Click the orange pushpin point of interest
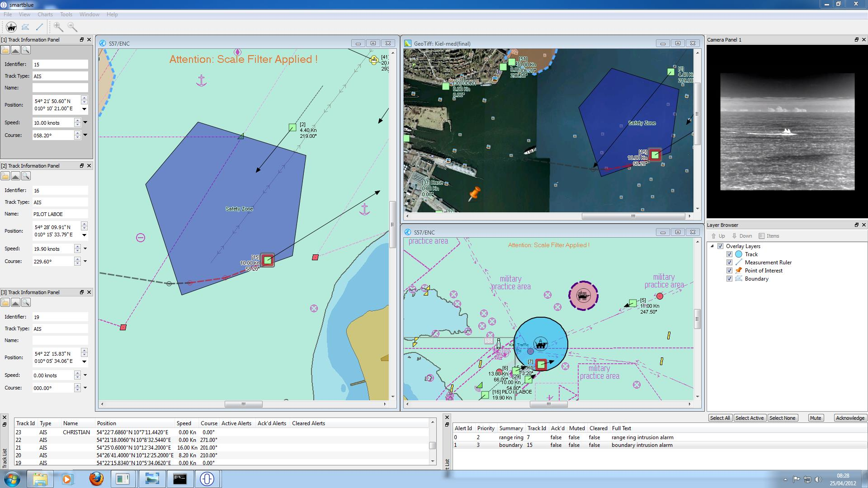 click(x=474, y=194)
